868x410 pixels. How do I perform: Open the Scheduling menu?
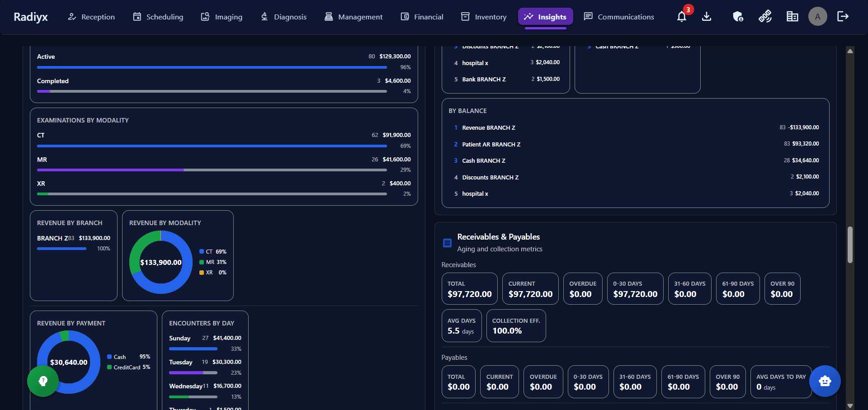158,17
